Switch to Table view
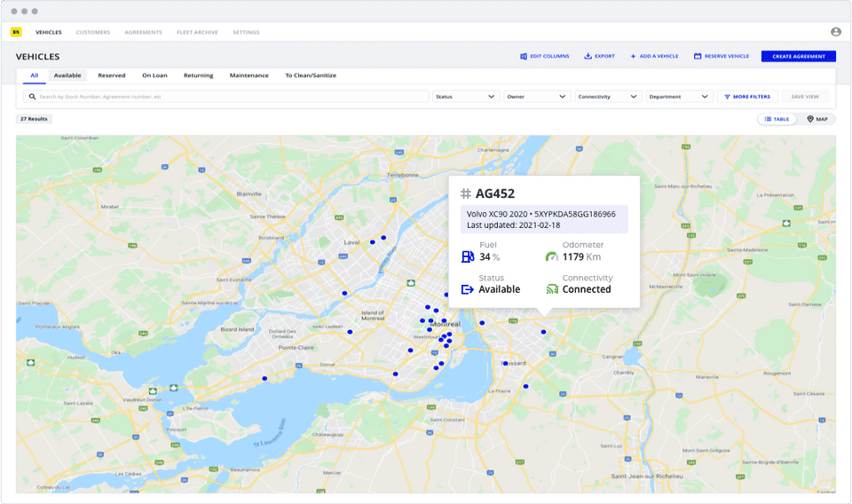The image size is (852, 504). click(x=777, y=119)
